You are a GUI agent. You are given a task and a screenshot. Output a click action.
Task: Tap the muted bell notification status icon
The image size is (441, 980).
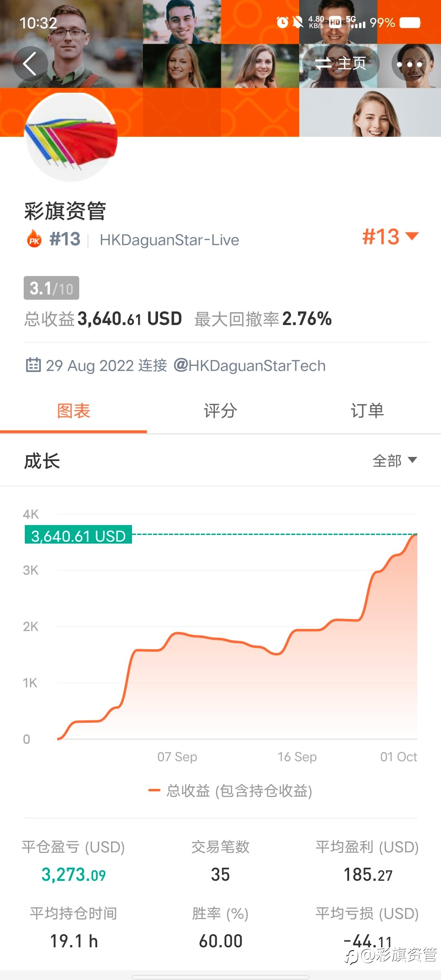pos(298,22)
